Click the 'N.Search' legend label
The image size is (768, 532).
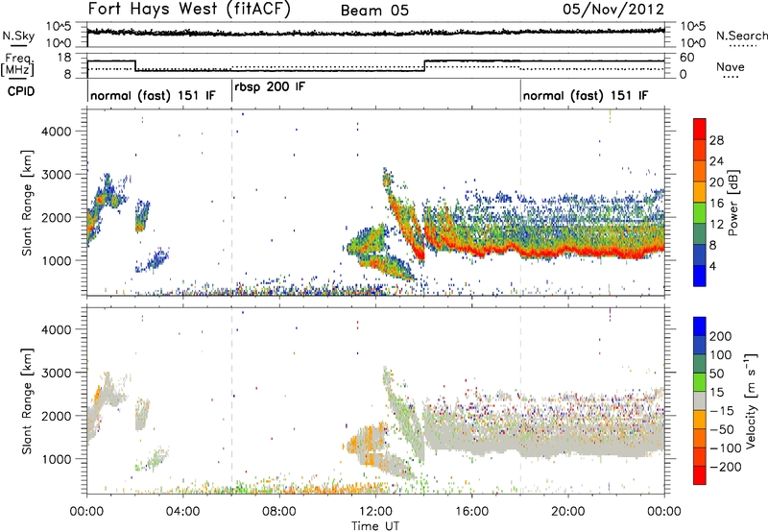click(741, 36)
